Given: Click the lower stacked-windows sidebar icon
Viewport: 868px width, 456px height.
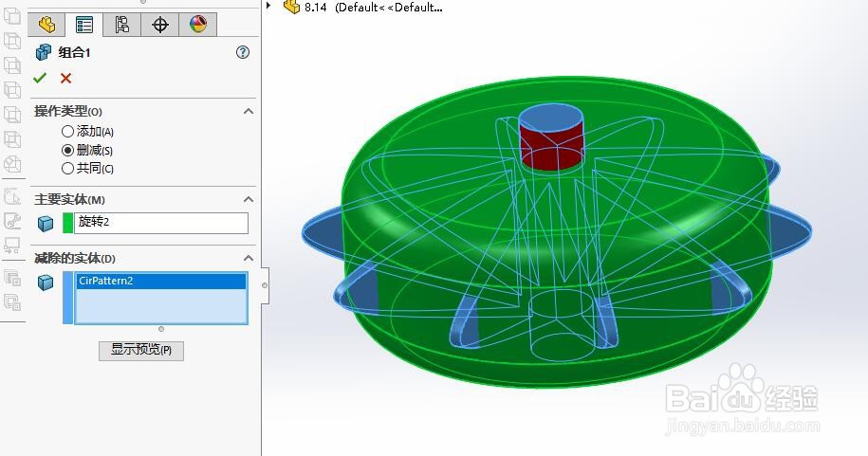Looking at the screenshot, I should tap(12, 302).
